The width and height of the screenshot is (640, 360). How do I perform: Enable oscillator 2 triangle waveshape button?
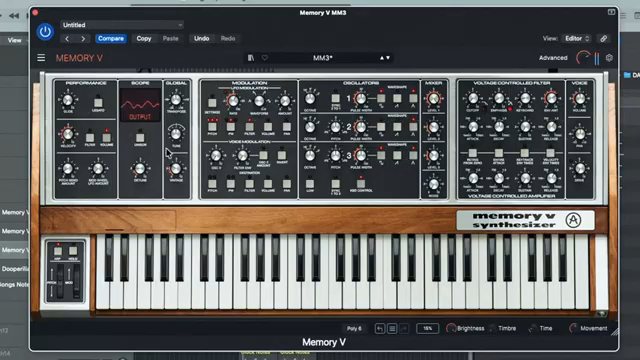pyautogui.click(x=413, y=127)
